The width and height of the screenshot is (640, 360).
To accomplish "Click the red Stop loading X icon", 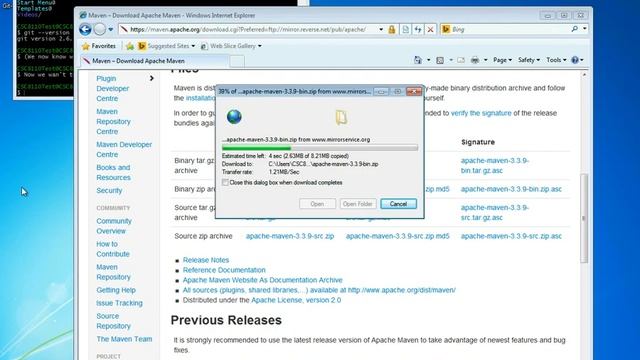I will click(430, 29).
